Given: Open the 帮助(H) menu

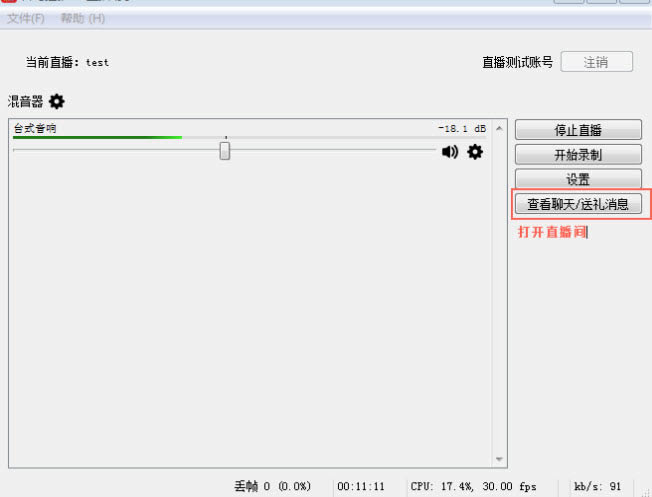Looking at the screenshot, I should click(82, 18).
